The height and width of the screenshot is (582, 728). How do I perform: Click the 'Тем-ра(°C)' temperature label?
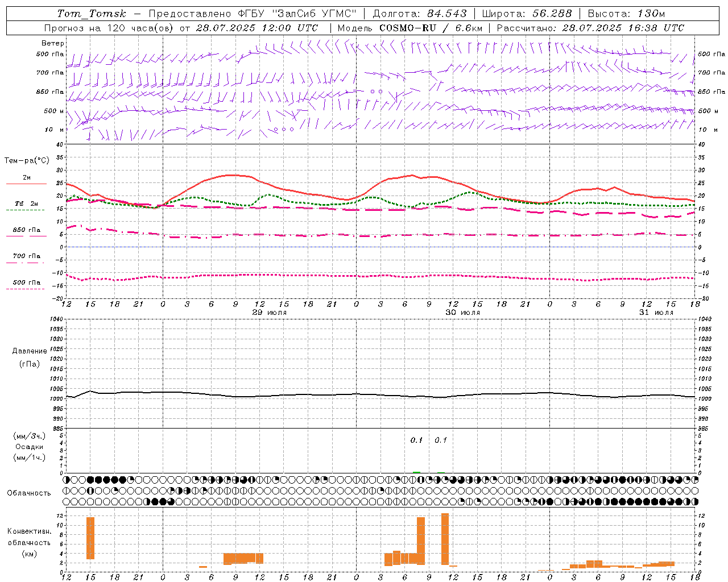(x=27, y=161)
